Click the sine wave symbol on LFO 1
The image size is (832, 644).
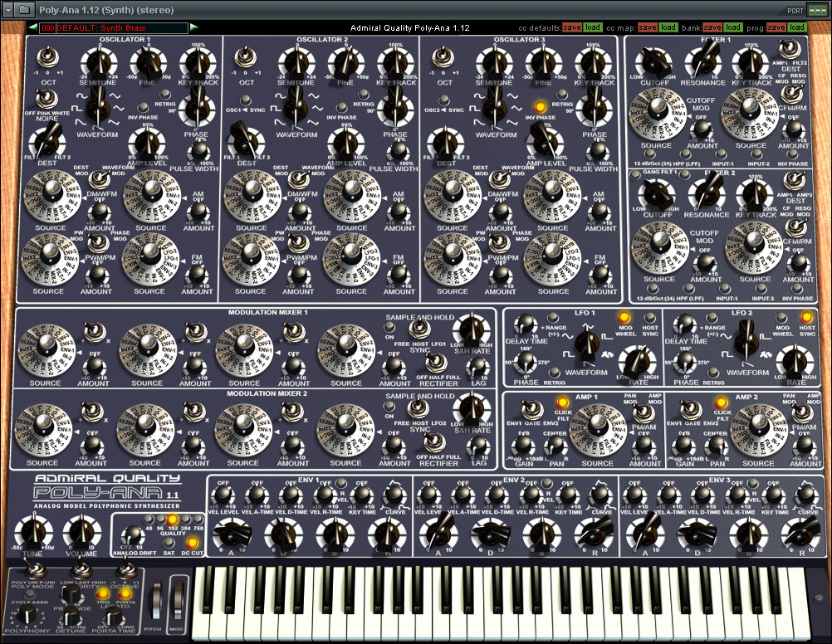568,336
